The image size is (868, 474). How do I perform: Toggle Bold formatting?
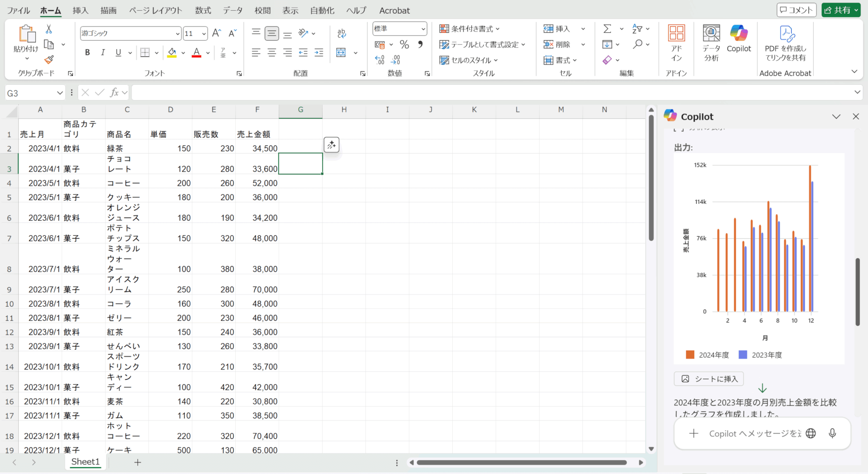87,52
